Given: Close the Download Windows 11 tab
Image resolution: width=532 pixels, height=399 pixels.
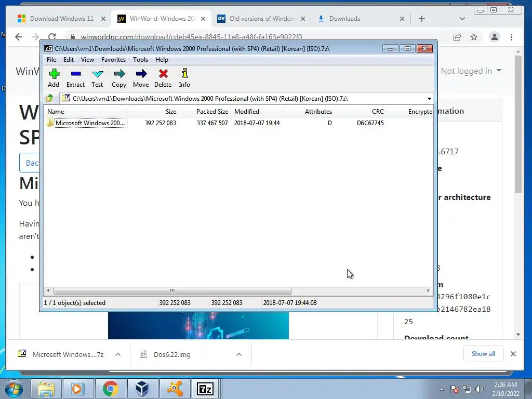Looking at the screenshot, I should [103, 19].
